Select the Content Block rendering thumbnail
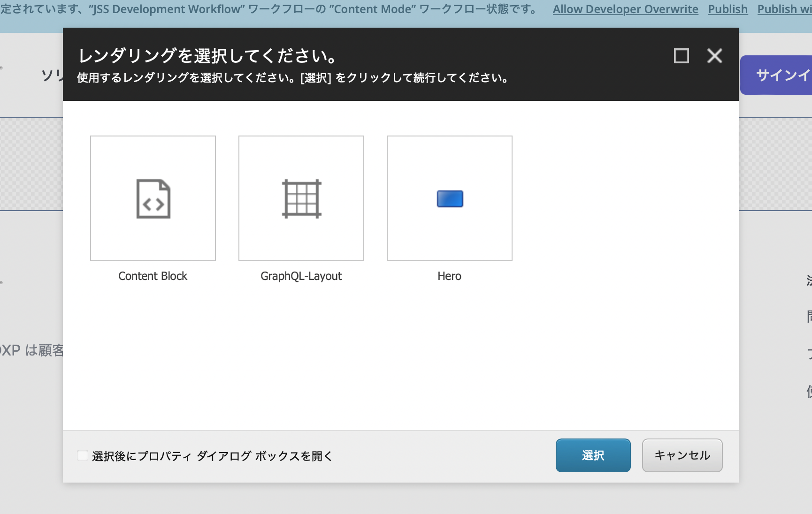The height and width of the screenshot is (514, 812). click(x=153, y=198)
